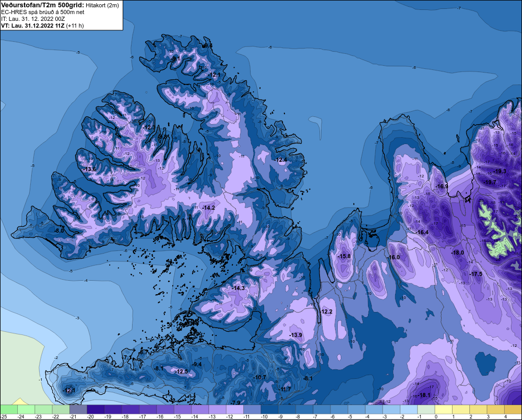
Task: Click the -18.0 temperature label
Action: (x=457, y=253)
